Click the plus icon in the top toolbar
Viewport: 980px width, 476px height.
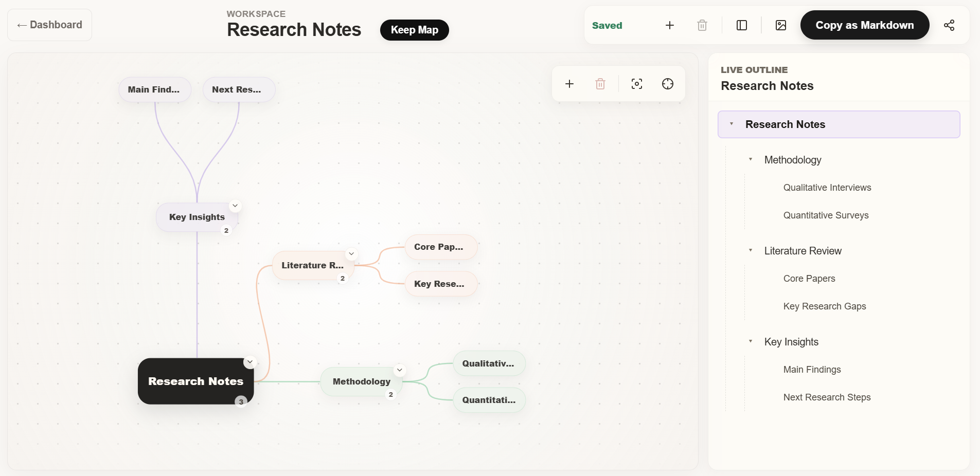[x=669, y=25]
